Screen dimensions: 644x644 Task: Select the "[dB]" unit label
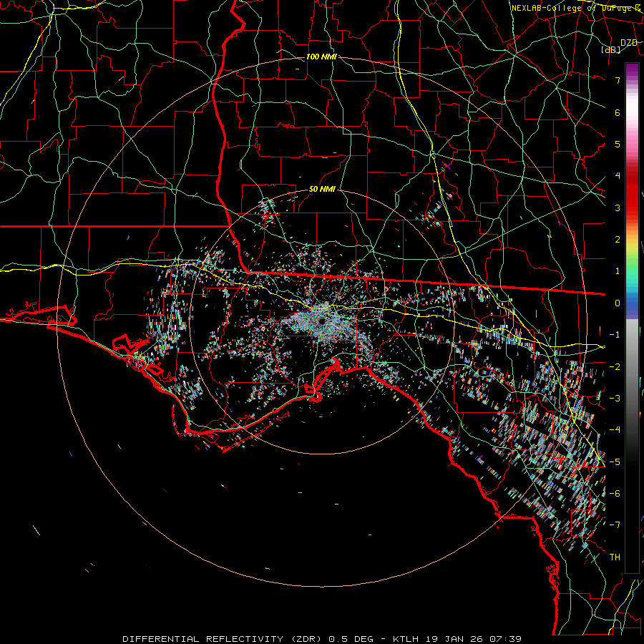pos(611,50)
